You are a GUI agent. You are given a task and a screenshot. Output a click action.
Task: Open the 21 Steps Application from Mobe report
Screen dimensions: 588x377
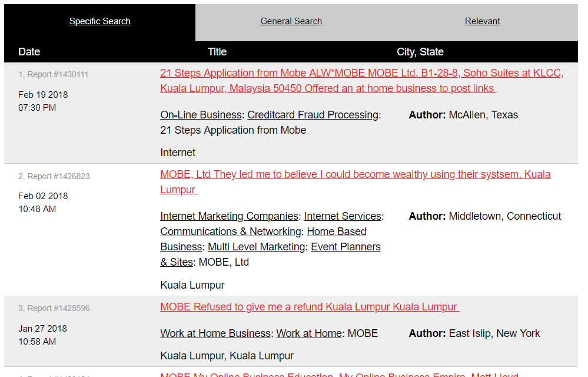coord(361,81)
